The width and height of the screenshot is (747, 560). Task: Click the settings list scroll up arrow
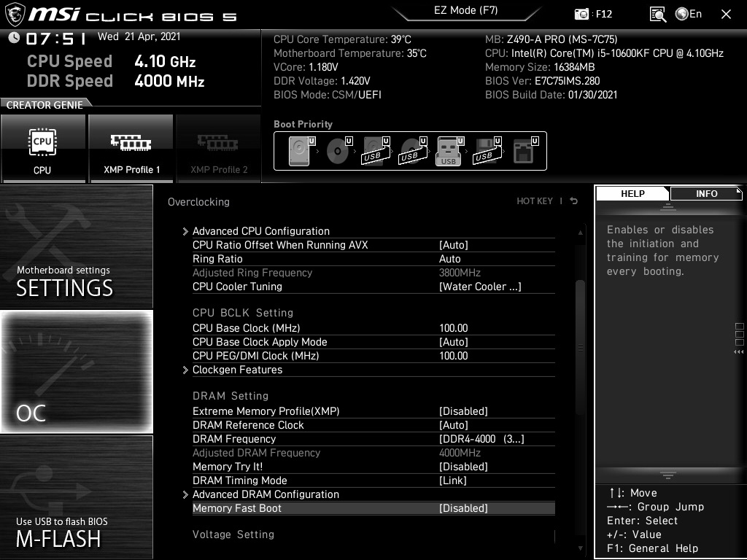[x=580, y=233]
